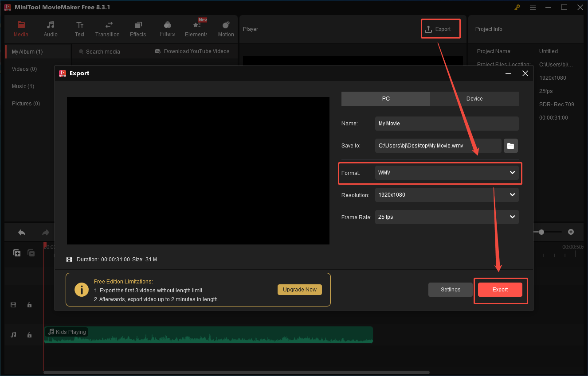Switch export target to Device
The image size is (588, 376).
474,98
